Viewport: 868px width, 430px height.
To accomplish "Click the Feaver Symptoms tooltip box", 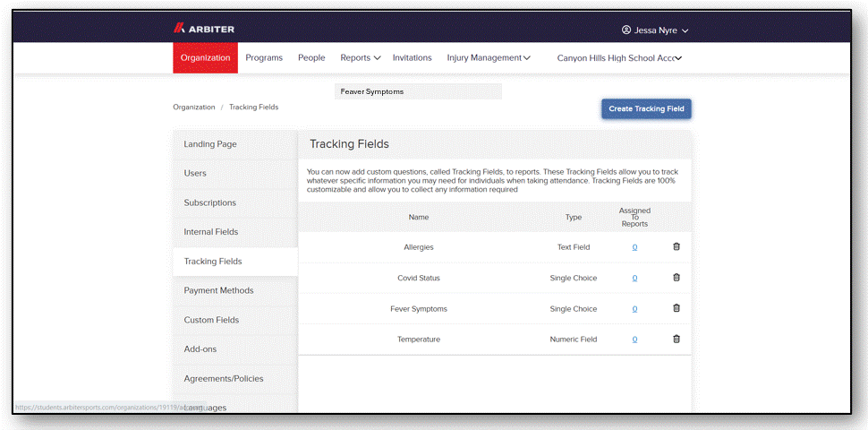I will pos(418,91).
